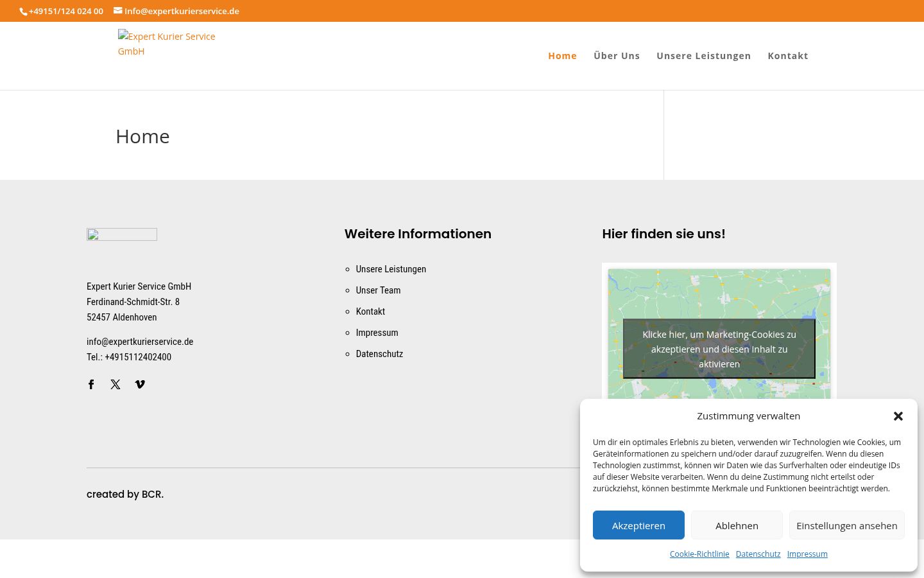924x578 pixels.
Task: Click the Ablehnen button
Action: (x=737, y=525)
